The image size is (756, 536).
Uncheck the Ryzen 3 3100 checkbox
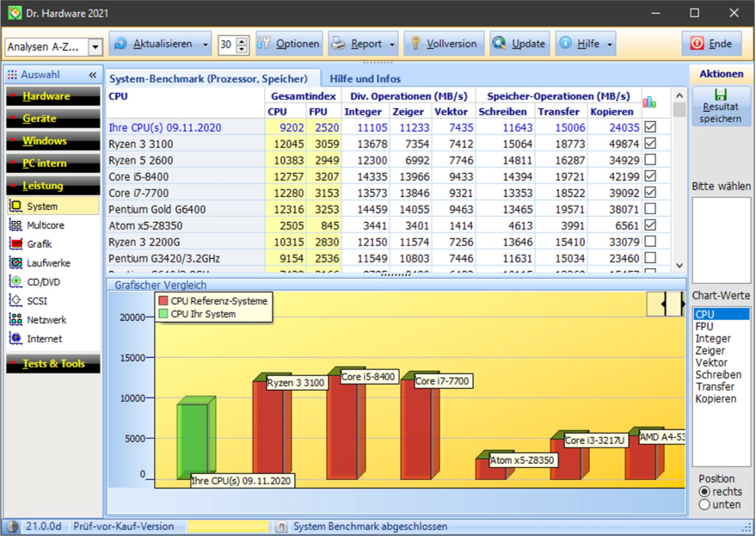650,144
